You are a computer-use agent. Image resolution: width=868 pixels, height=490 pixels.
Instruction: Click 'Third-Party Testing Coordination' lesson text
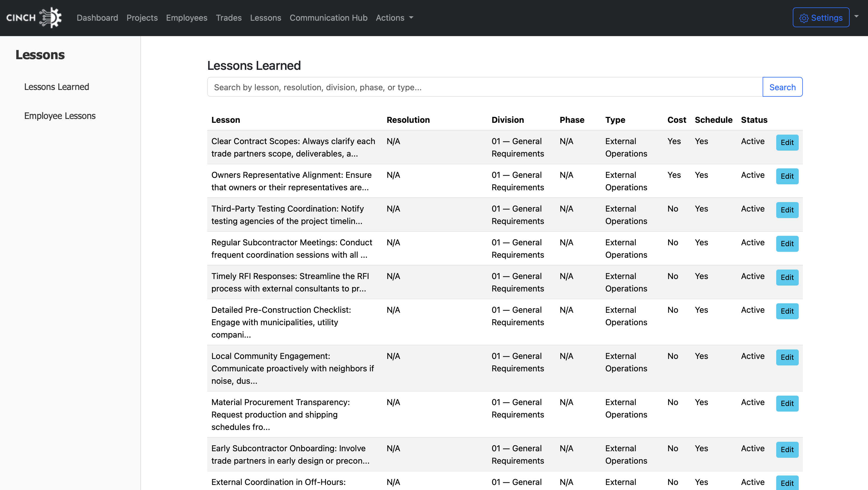(287, 215)
